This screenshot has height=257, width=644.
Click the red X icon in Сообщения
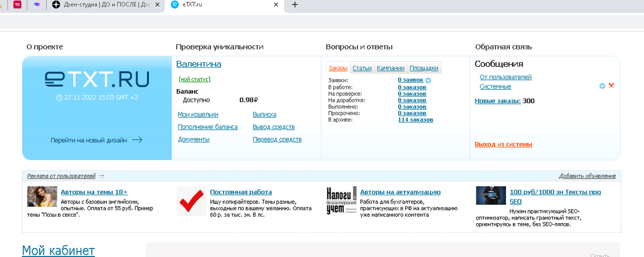[611, 86]
